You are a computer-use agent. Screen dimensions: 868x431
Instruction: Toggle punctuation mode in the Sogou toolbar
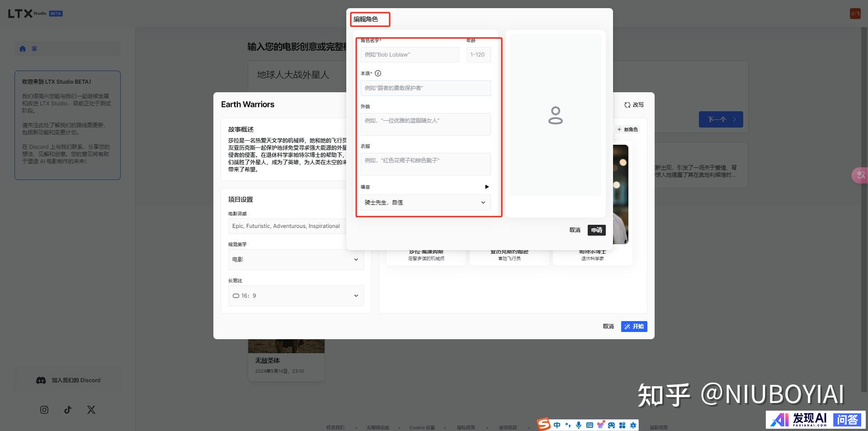tap(568, 425)
